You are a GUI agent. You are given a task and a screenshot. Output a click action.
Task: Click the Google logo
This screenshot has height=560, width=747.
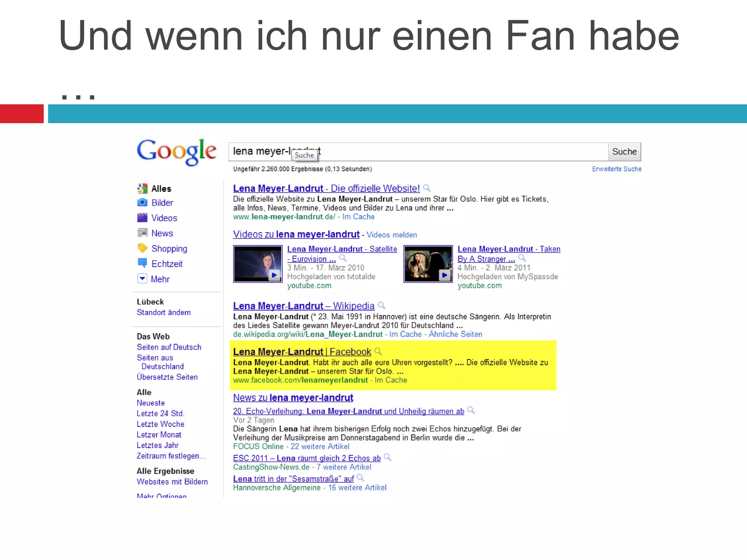pyautogui.click(x=177, y=152)
